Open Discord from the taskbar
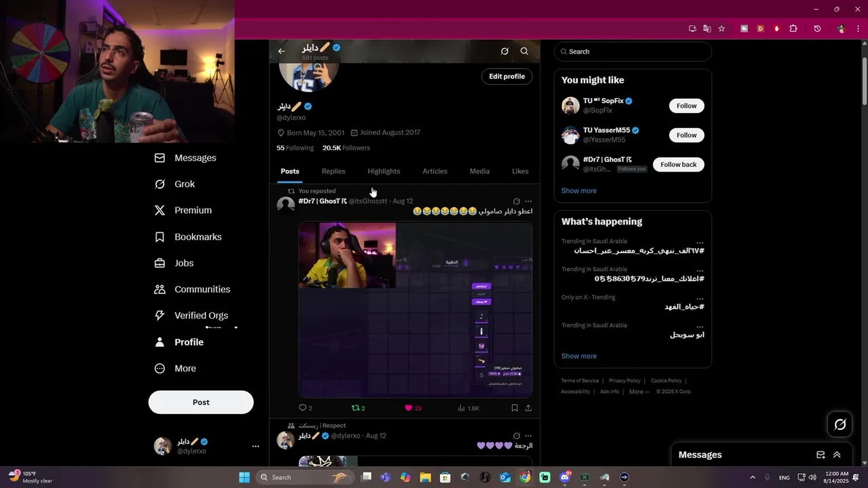 [x=565, y=477]
